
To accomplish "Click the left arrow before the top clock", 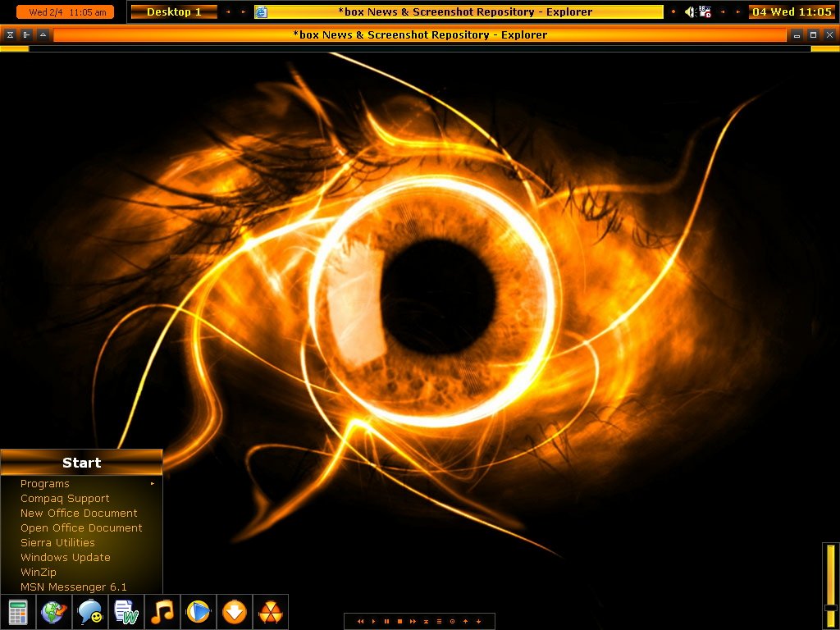I will 723,11.
